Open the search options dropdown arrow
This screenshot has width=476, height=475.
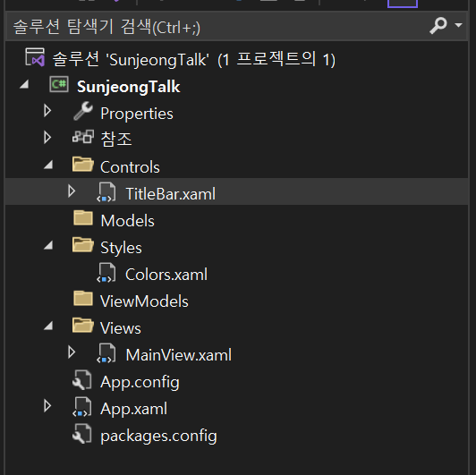pos(458,25)
